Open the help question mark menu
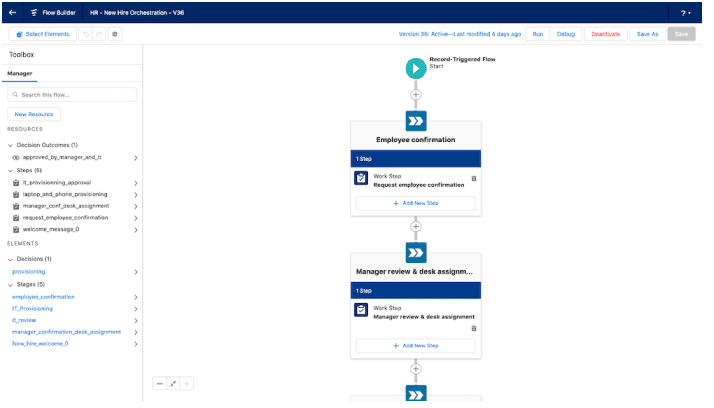Image resolution: width=714 pixels, height=408 pixels. (686, 13)
